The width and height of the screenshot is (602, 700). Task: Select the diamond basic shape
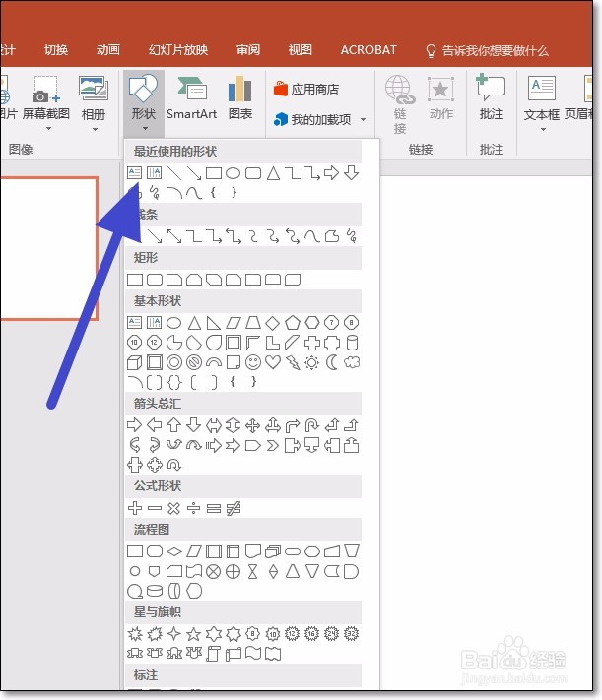pos(272,323)
